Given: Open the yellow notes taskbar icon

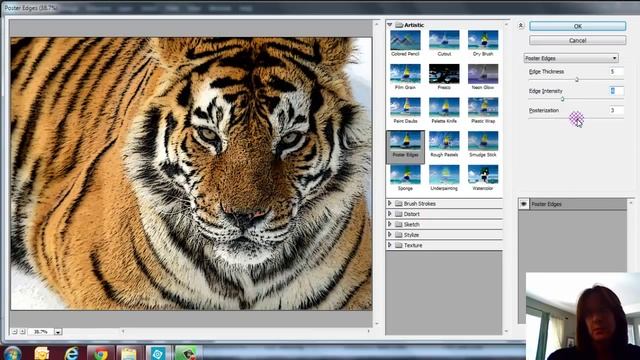Looking at the screenshot, I should coord(42,353).
